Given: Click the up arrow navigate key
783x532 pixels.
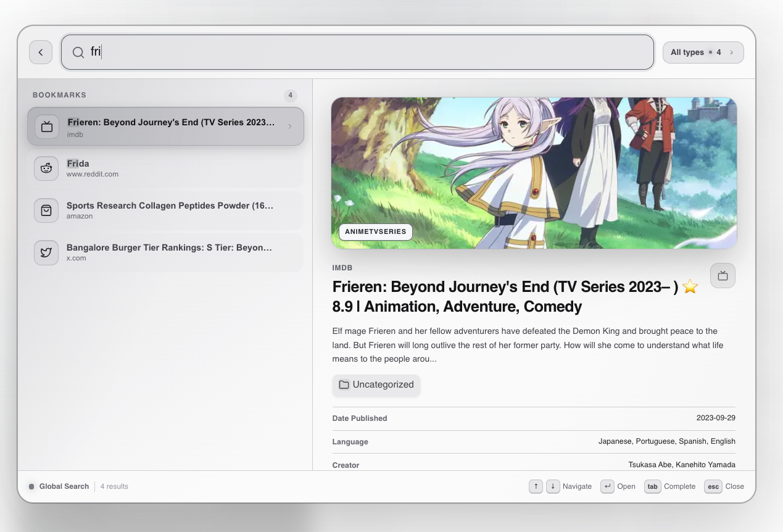Looking at the screenshot, I should [x=536, y=486].
